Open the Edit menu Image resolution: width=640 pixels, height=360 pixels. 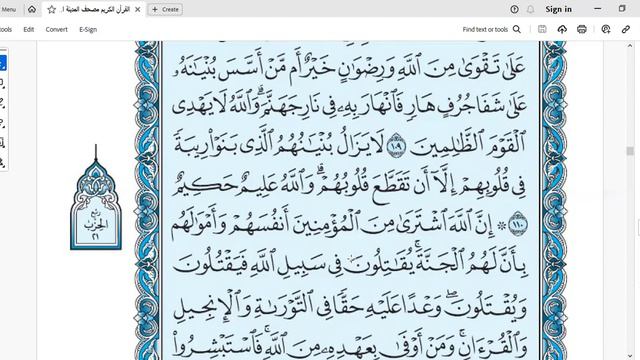29,29
